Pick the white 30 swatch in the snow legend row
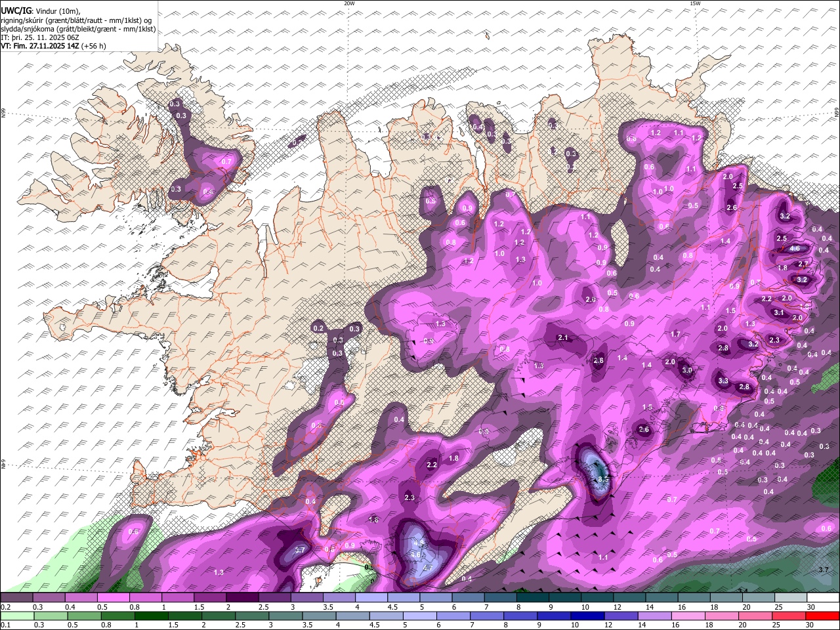 tap(823, 597)
